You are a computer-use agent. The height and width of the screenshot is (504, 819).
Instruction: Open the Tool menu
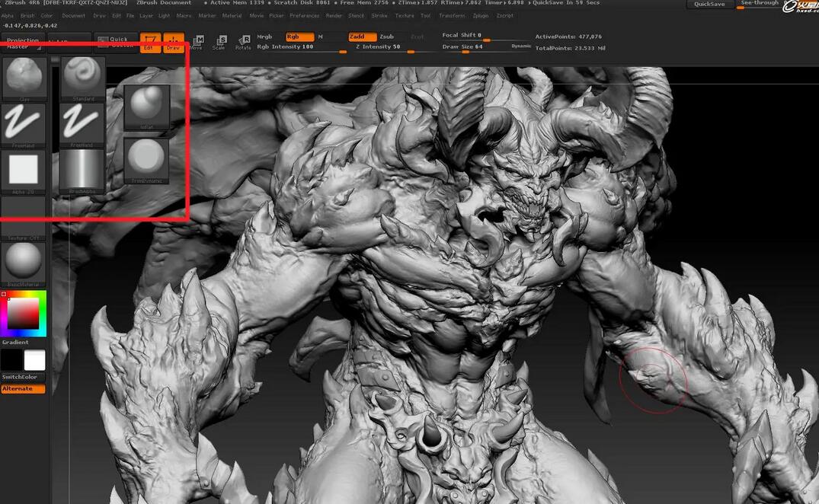click(426, 16)
